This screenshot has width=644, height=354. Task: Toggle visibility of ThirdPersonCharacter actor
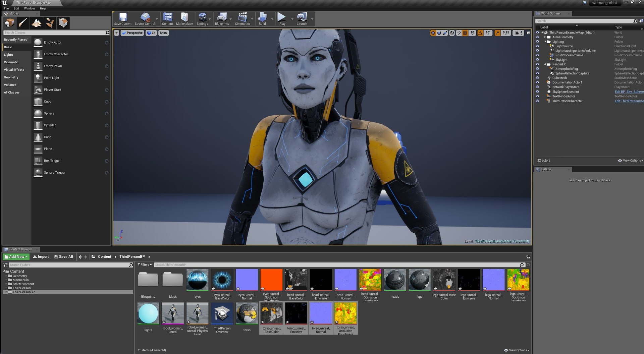(537, 101)
